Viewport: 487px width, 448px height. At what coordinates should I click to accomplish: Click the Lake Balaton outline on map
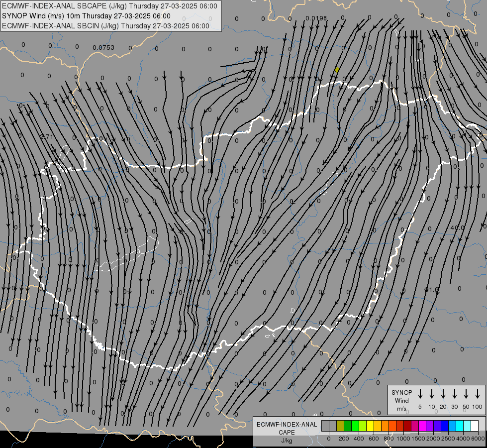127,254
